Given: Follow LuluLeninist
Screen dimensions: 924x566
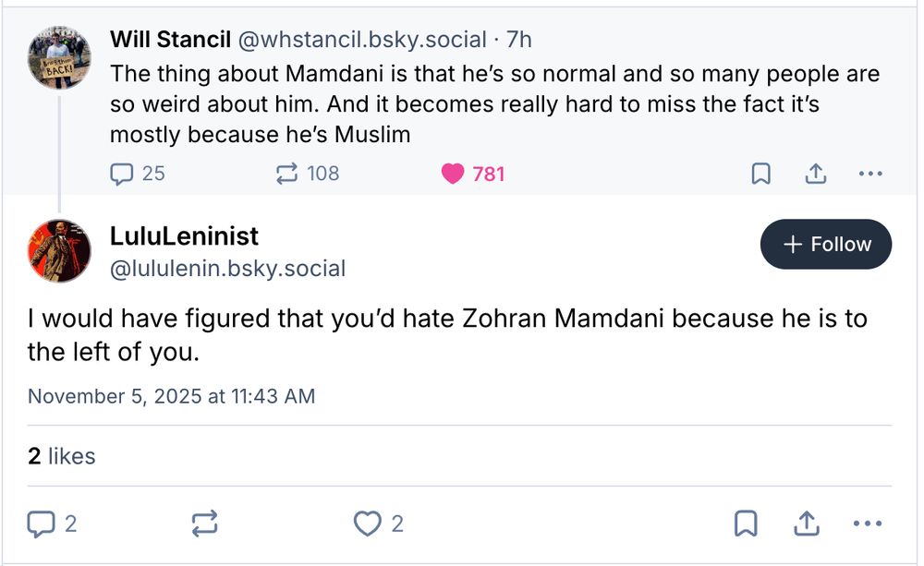Looking at the screenshot, I should pos(825,244).
